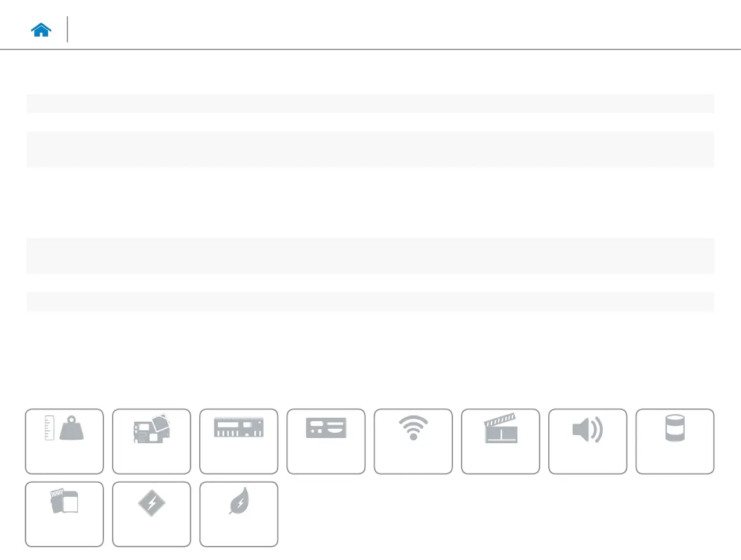Open the computer environment leaf tile
This screenshot has height=560, width=741.
point(239,514)
